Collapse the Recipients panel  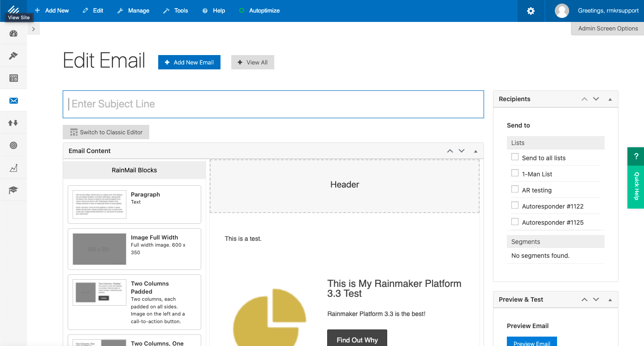(x=610, y=99)
